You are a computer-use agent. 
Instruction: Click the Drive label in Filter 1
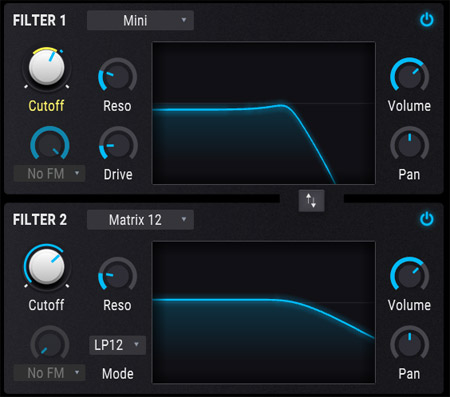(x=118, y=174)
